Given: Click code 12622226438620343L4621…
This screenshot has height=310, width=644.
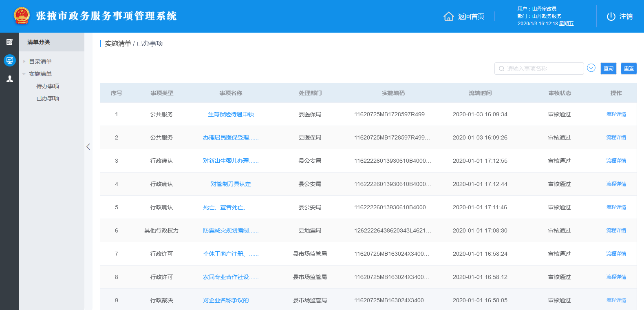Looking at the screenshot, I should [x=393, y=230].
